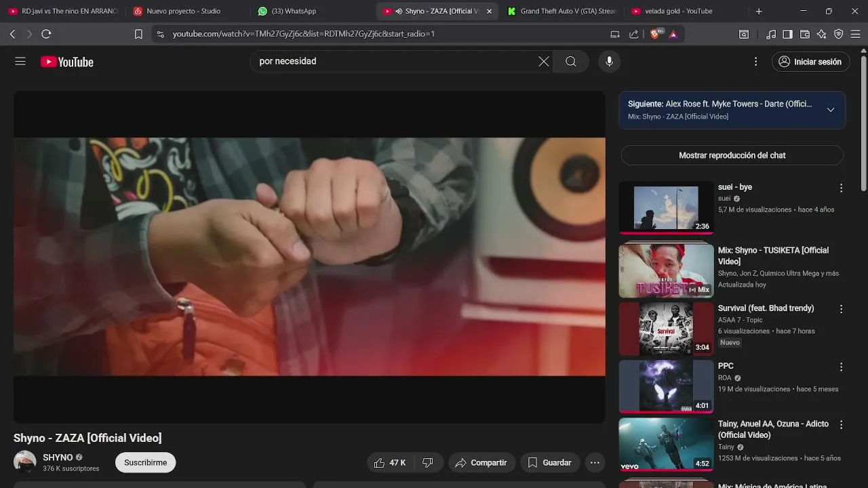Click the youtube.com address bar URL
This screenshot has height=488, width=868.
[304, 34]
